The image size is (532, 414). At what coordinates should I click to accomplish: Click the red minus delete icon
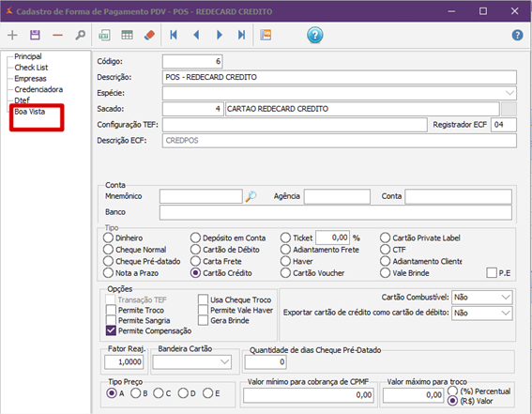point(57,35)
